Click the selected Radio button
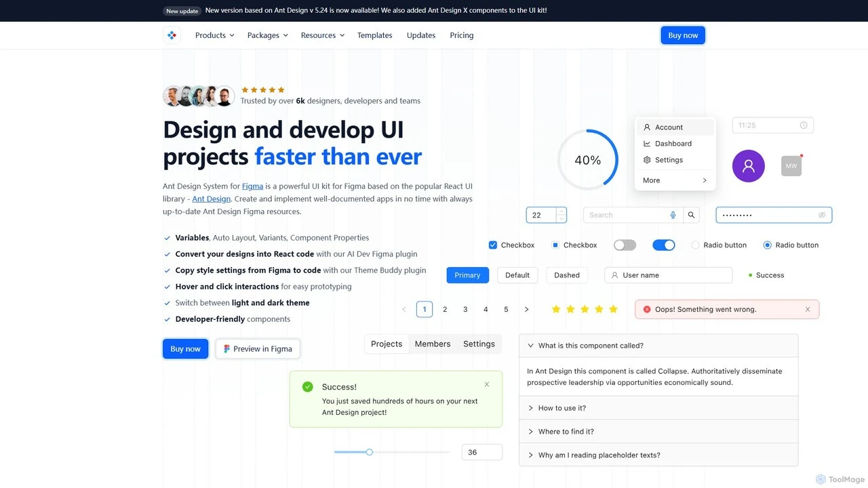This screenshot has width=868, height=488. click(x=768, y=245)
